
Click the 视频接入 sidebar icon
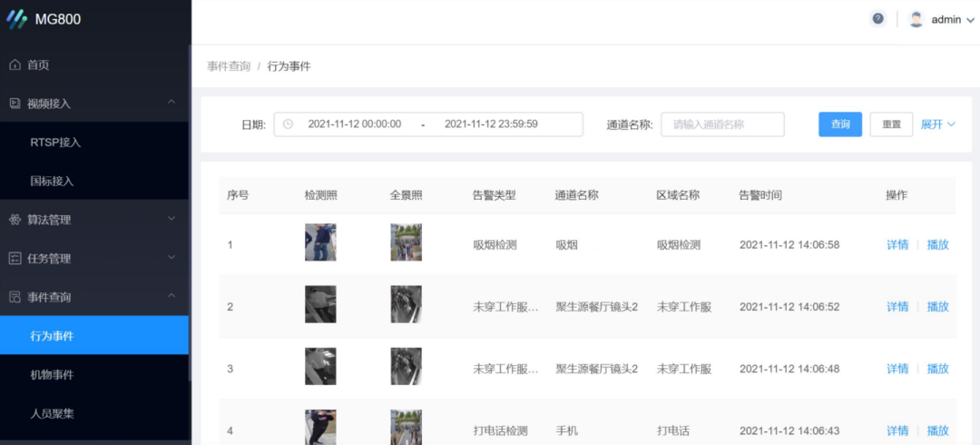15,104
